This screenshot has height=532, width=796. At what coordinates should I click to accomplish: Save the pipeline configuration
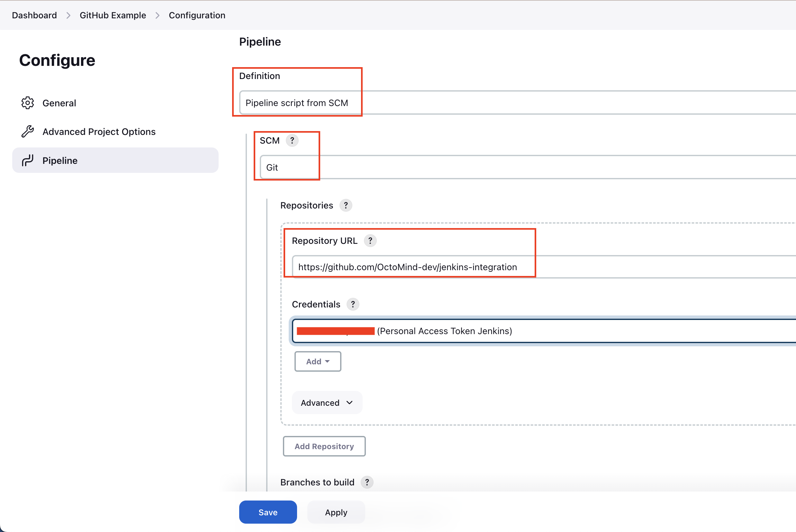[268, 512]
